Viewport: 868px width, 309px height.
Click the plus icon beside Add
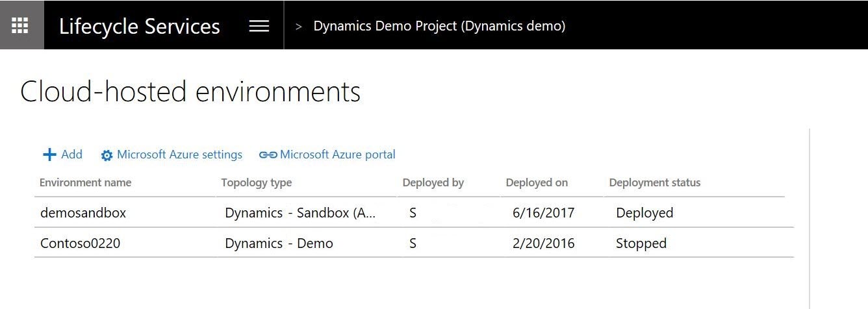49,154
